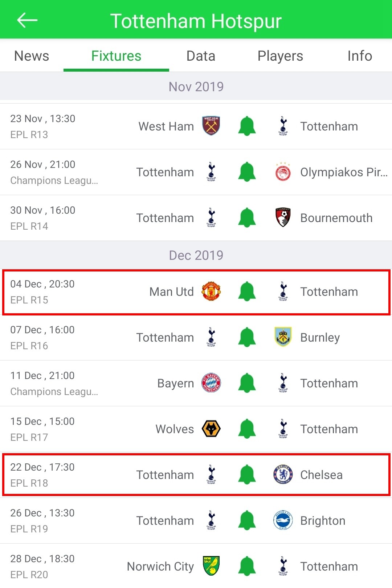
Task: Toggle notification bell for Olympiakos match
Action: 247,172
